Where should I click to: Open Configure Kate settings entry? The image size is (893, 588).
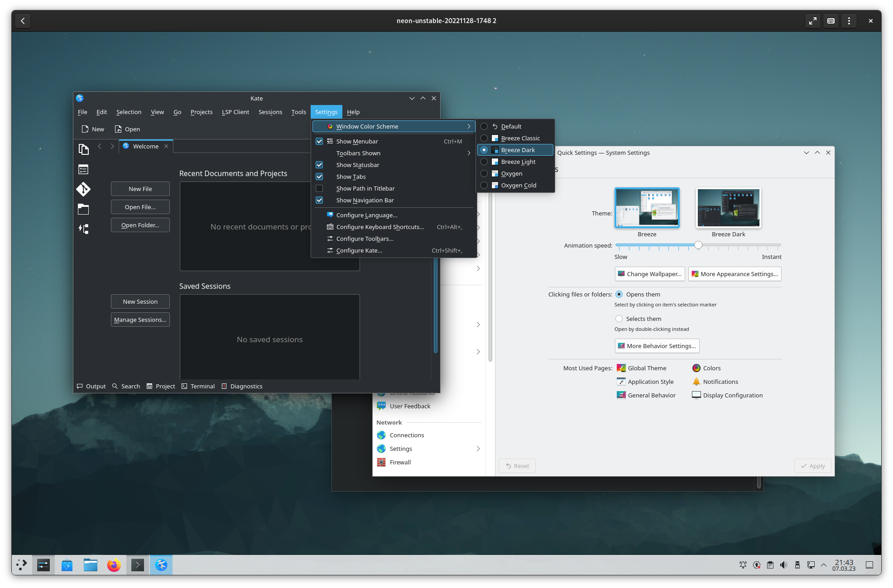394,250
